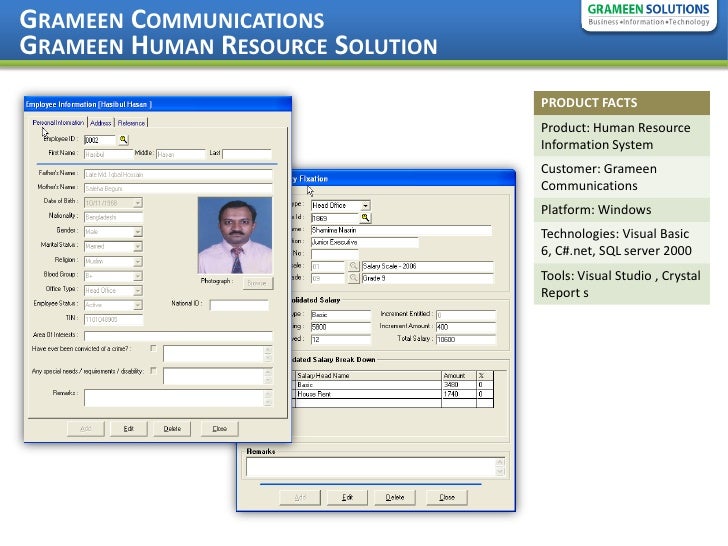Viewport: 728px width, 546px height.
Task: Switch to the Personal Information tab
Action: [58, 123]
